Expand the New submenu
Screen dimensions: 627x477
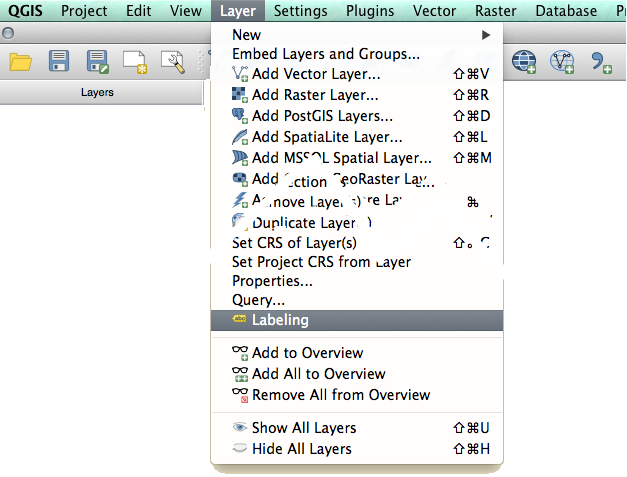357,35
